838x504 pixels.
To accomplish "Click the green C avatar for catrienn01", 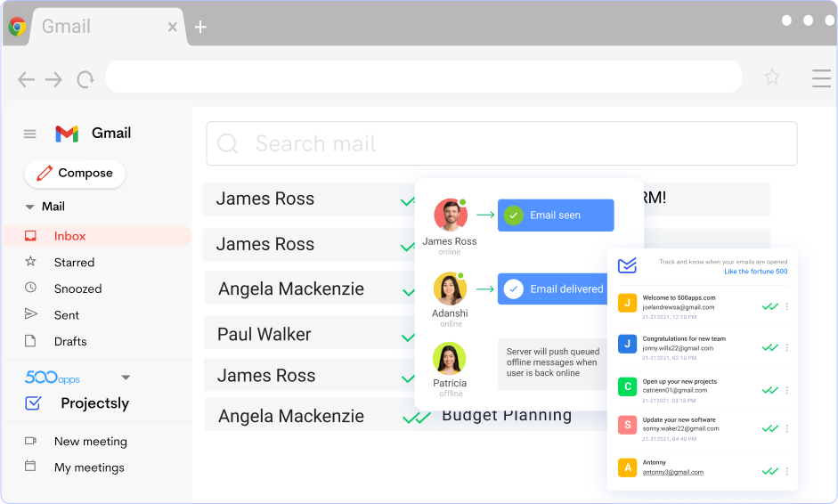I will 628,386.
